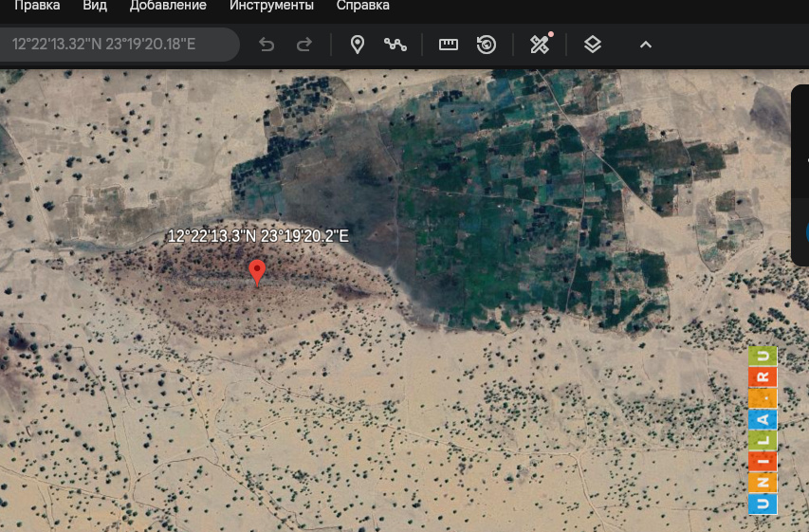The height and width of the screenshot is (532, 809).
Task: Collapse the toolbar with the chevron-up arrow
Action: [x=646, y=45]
